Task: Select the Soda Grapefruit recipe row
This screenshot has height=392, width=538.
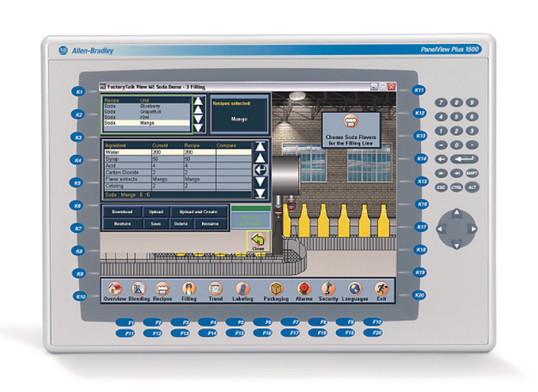Action: click(146, 112)
